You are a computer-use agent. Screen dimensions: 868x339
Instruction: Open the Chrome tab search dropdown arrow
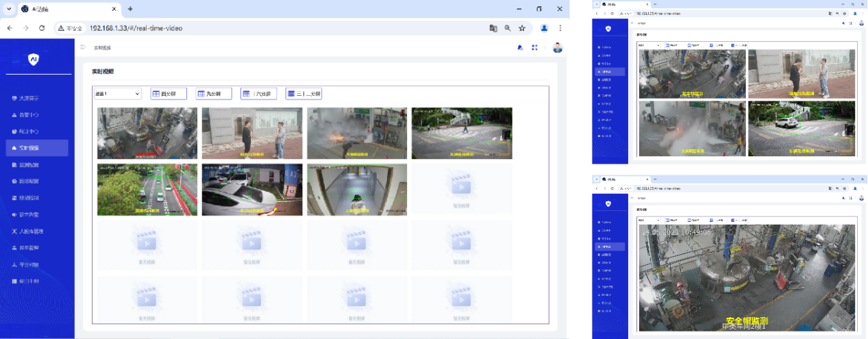click(8, 9)
